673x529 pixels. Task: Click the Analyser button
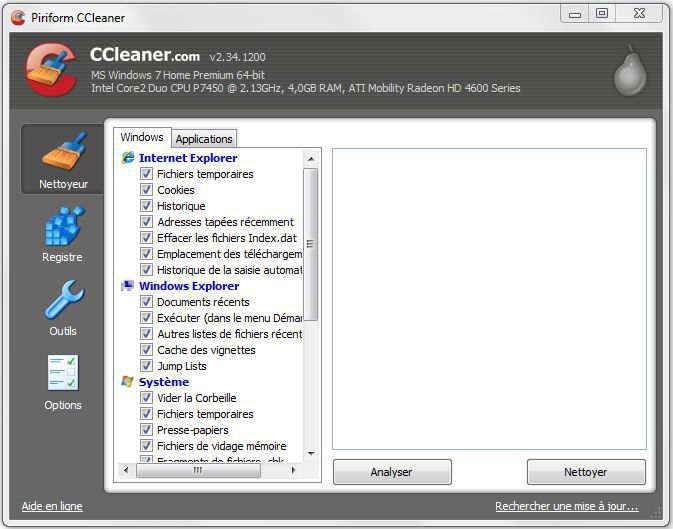tap(392, 472)
